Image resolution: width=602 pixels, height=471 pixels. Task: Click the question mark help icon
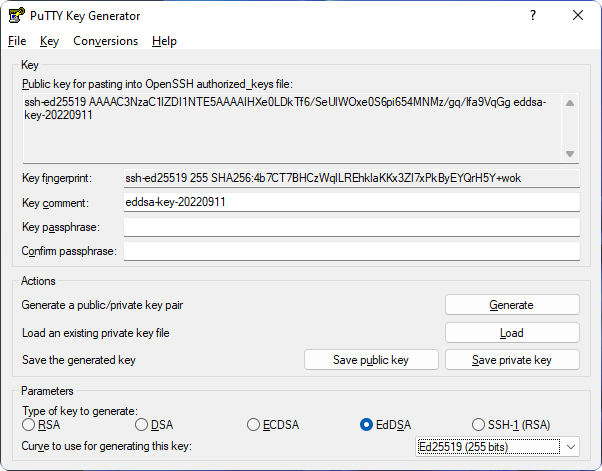(533, 15)
